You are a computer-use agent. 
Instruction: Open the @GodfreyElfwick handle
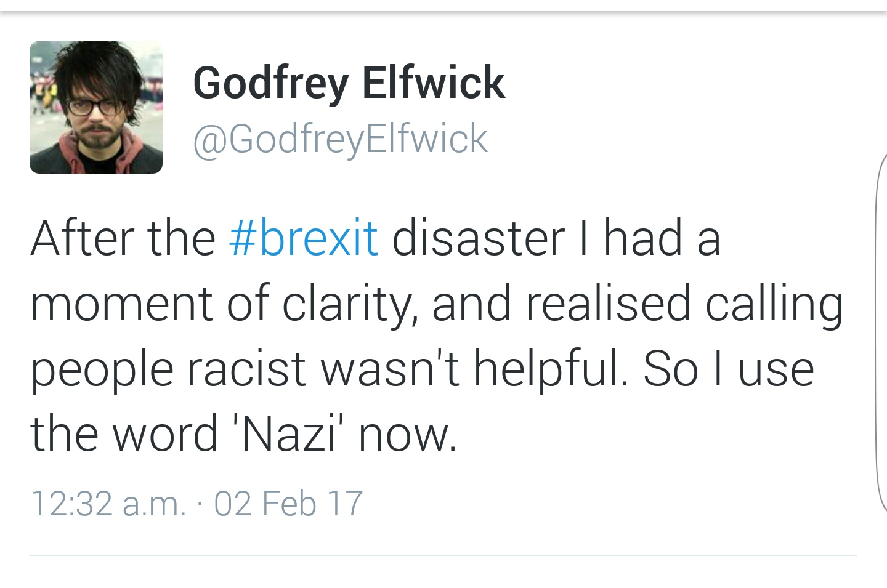pyautogui.click(x=340, y=140)
